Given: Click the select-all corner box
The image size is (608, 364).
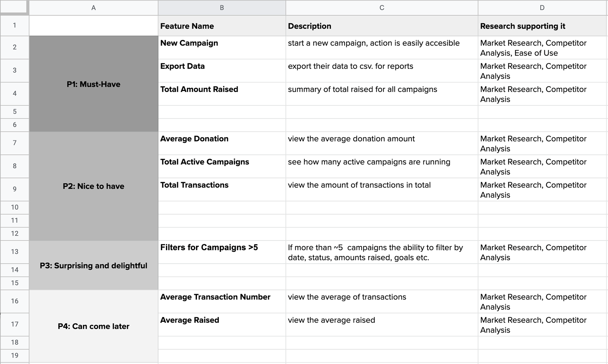Looking at the screenshot, I should point(14,7).
